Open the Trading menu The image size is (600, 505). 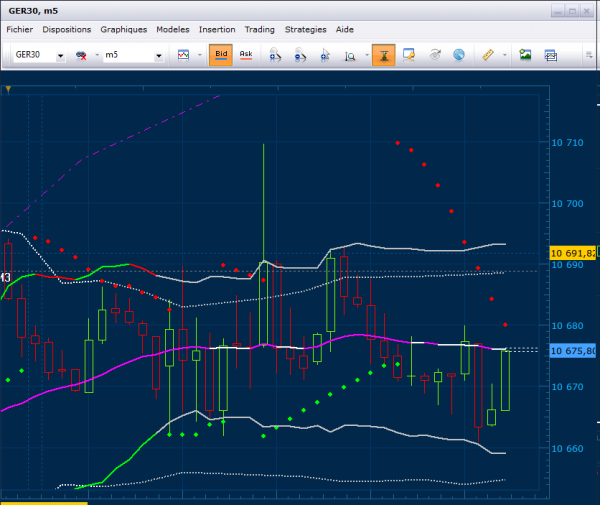260,30
